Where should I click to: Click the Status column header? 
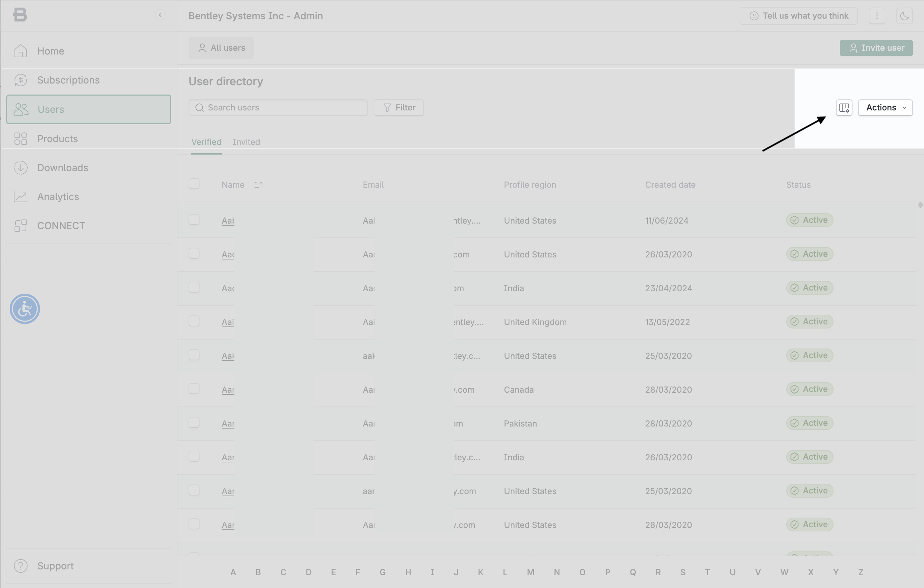(799, 185)
